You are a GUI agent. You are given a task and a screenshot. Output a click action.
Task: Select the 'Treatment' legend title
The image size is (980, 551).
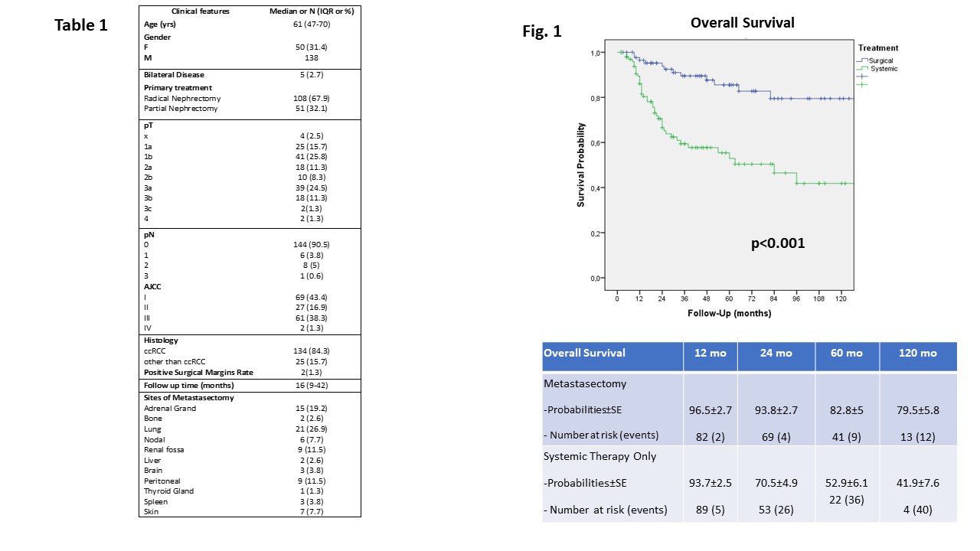(878, 48)
